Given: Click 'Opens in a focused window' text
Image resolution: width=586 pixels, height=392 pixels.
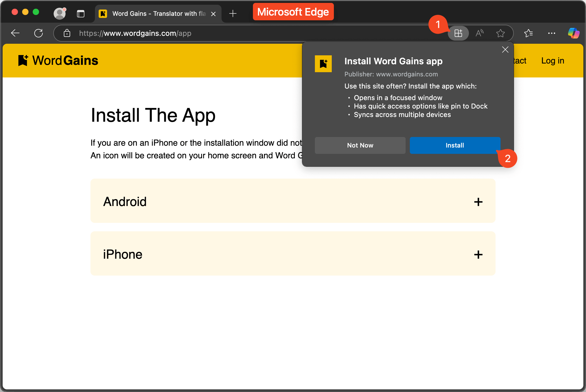Looking at the screenshot, I should pyautogui.click(x=398, y=98).
